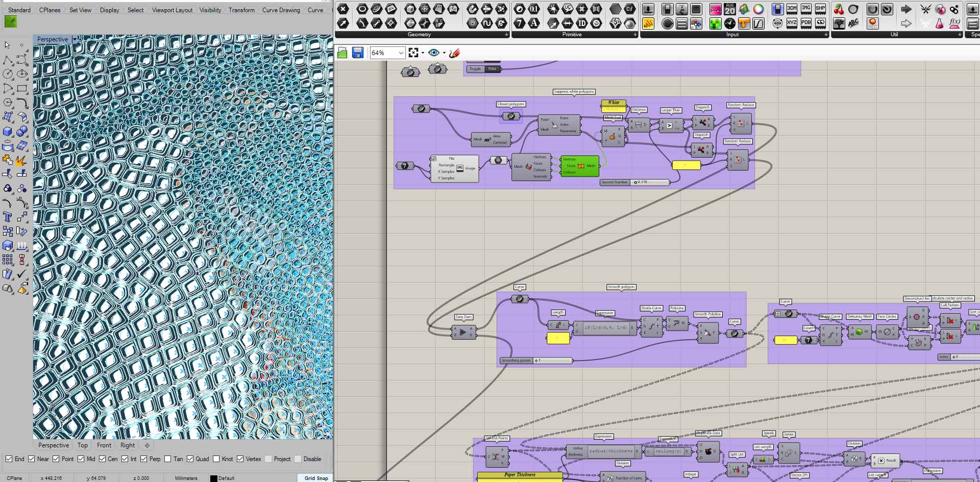Switch to the Right viewport tab
Screen dimensions: 980x482
click(128, 445)
